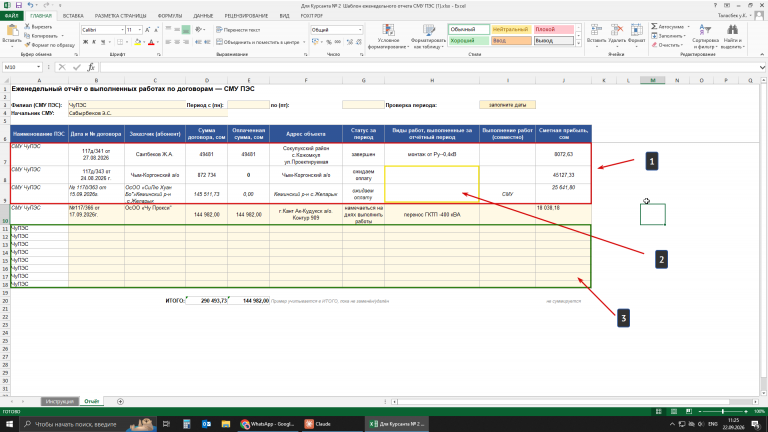Viewport: 768px width, 432px height.
Task: Switch to the ФОРМУЛЫ ribbon tab
Action: tap(169, 16)
